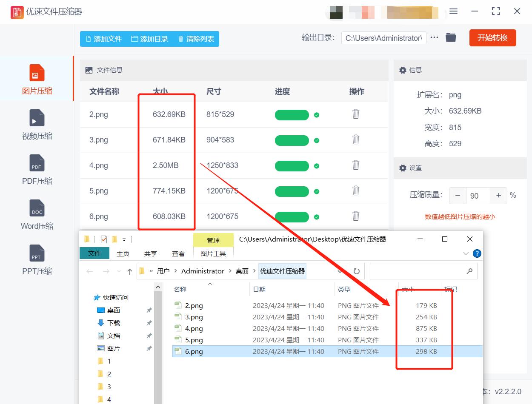Switch to 视频压缩 mode
The height and width of the screenshot is (404, 532).
click(x=37, y=125)
